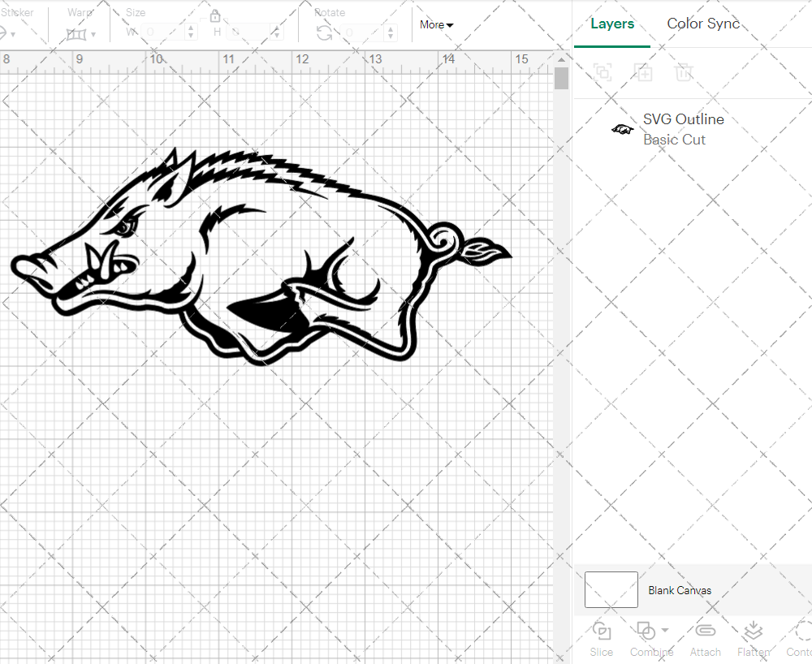
Task: Click the duplicate layer icon
Action: (643, 72)
